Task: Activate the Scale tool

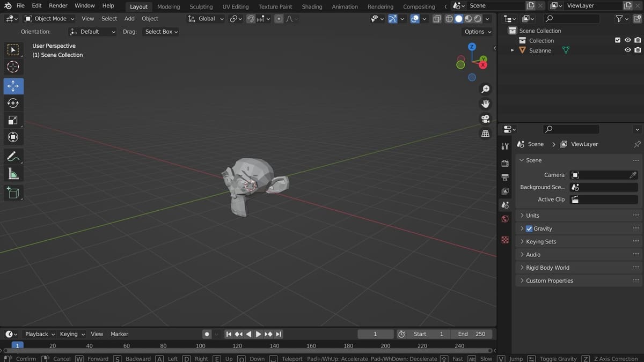Action: 13,120
